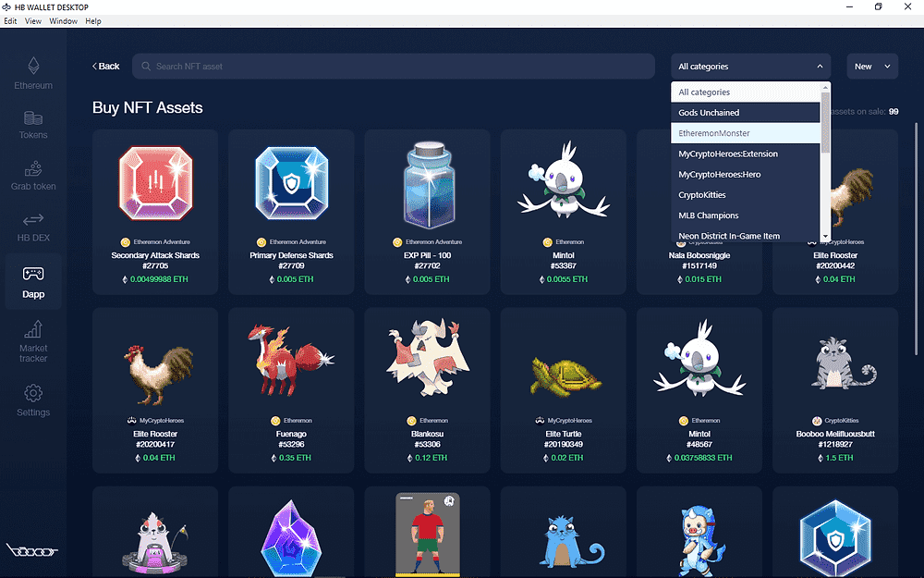
Task: Click the soccer player card image in bottom row
Action: pyautogui.click(x=428, y=535)
